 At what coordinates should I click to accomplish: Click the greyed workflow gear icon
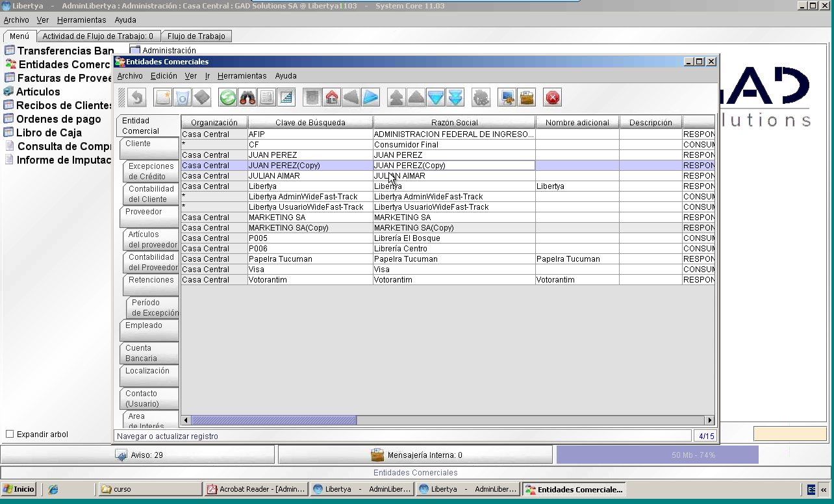tap(481, 97)
